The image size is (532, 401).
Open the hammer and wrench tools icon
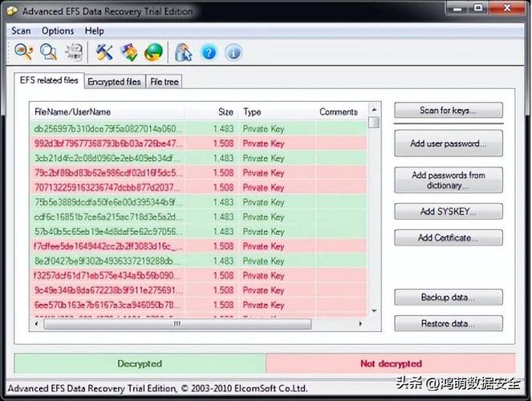104,52
